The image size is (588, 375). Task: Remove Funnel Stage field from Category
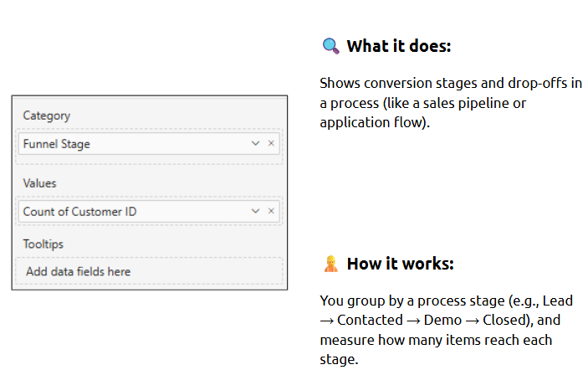tap(271, 143)
